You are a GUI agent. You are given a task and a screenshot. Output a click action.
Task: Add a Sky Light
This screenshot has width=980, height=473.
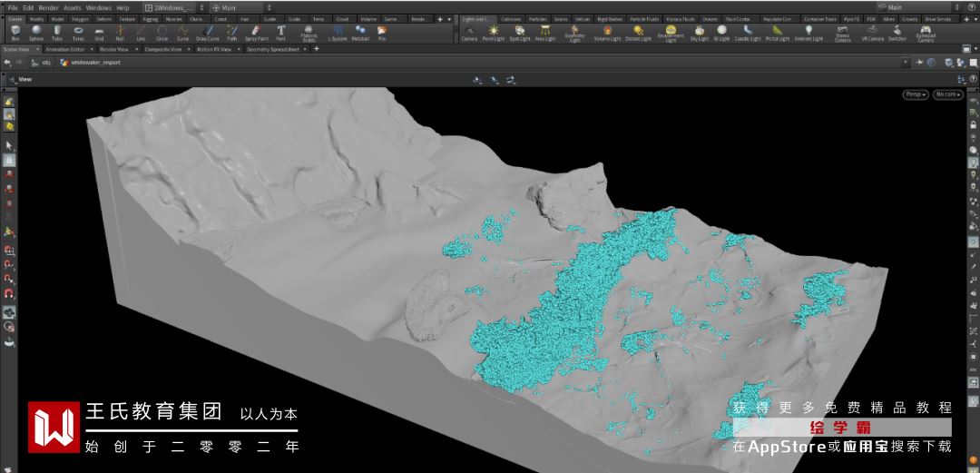point(700,33)
